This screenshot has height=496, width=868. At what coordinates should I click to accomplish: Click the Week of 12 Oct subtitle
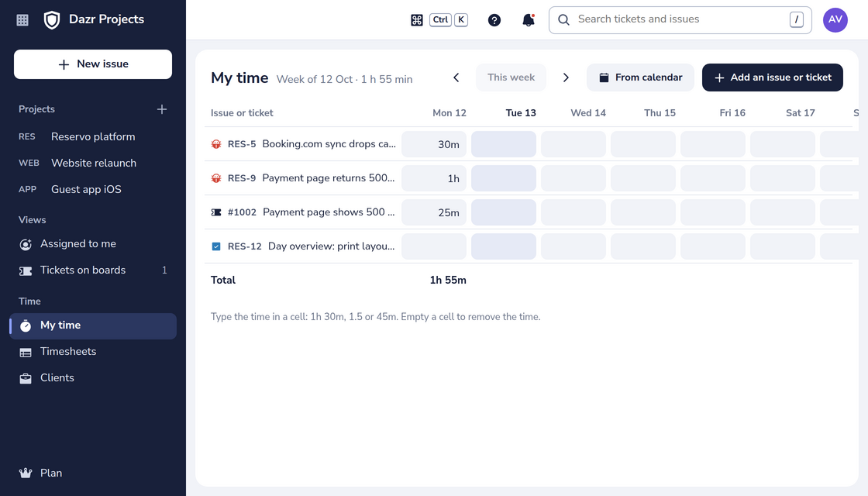coord(344,79)
